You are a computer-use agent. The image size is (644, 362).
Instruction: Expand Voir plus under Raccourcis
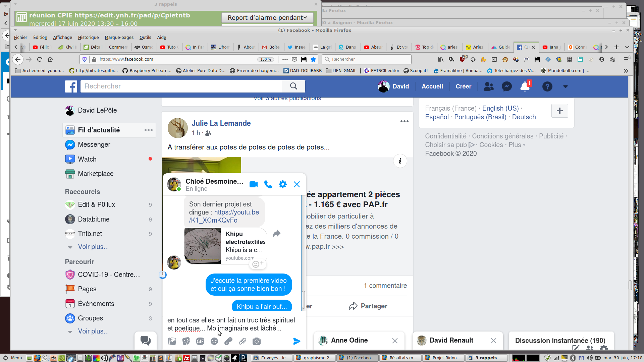click(x=93, y=247)
